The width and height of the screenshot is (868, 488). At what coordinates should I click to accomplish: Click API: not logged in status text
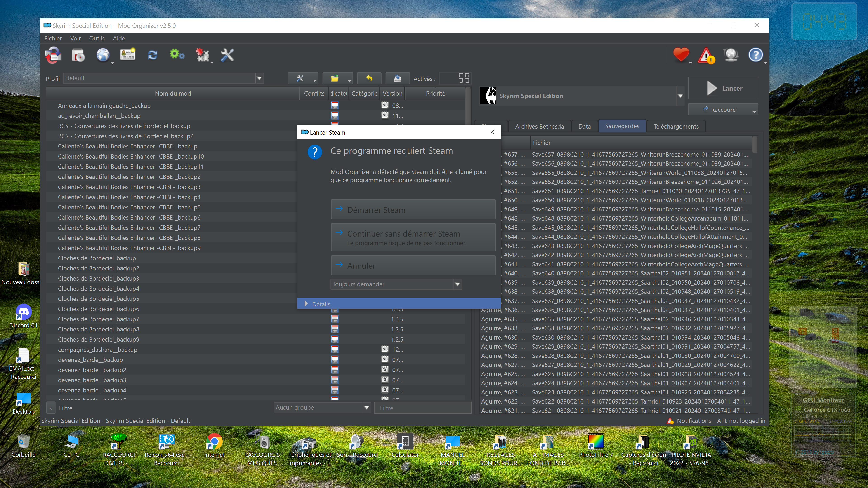pyautogui.click(x=741, y=421)
